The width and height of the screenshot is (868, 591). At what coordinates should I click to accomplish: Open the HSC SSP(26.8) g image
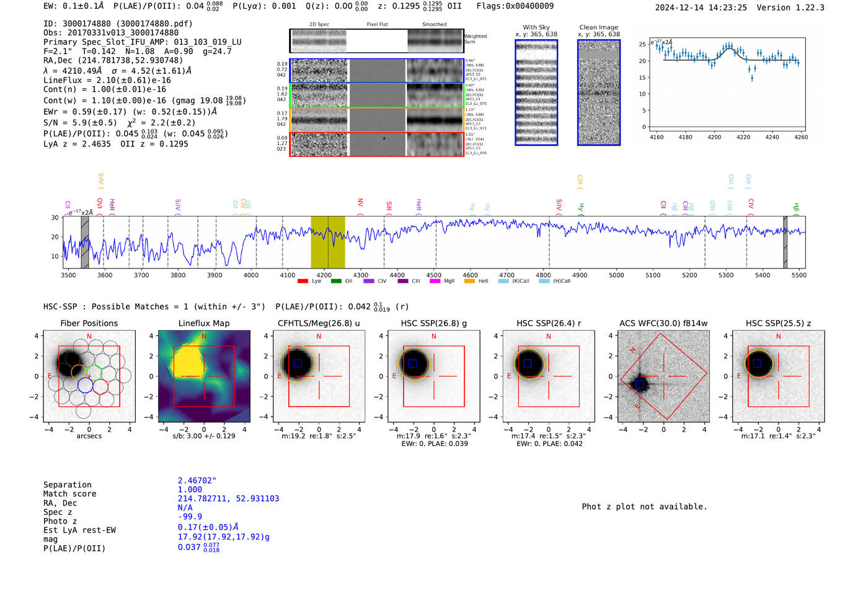(x=434, y=376)
